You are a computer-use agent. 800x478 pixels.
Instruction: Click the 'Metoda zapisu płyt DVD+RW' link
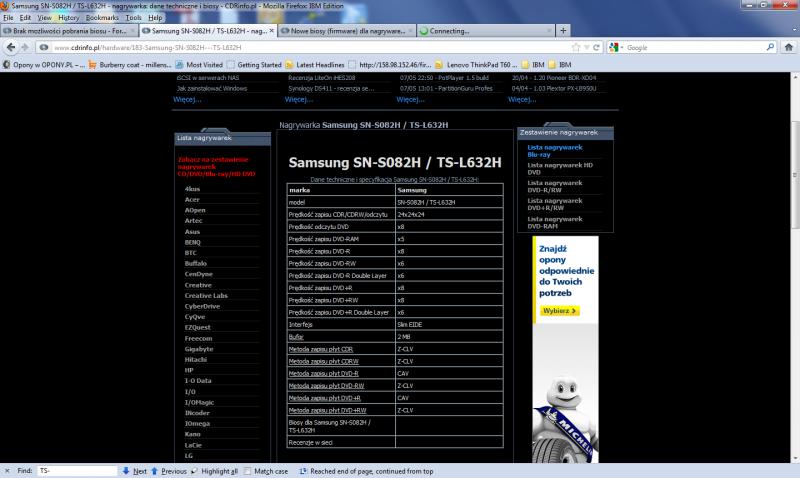pos(328,410)
